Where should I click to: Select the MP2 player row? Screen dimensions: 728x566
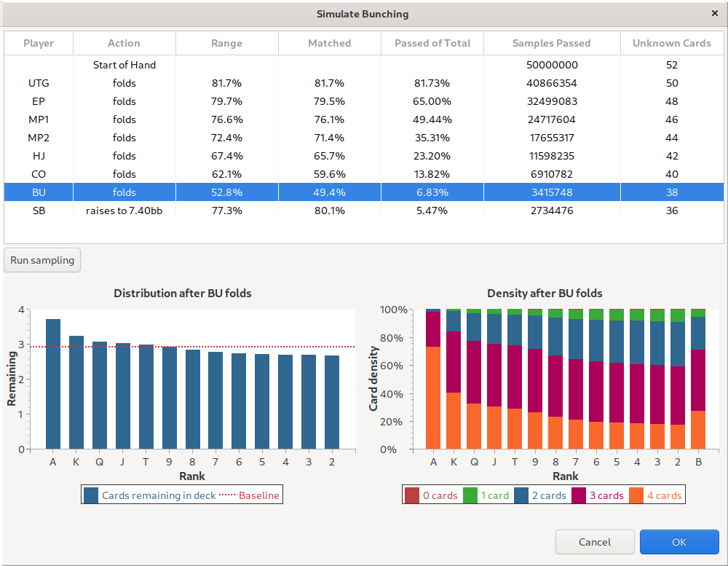364,138
